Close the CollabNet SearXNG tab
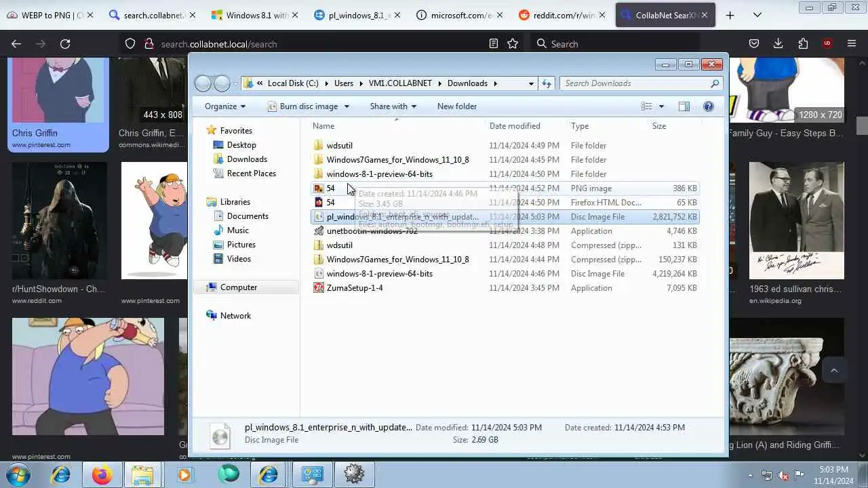 click(705, 15)
